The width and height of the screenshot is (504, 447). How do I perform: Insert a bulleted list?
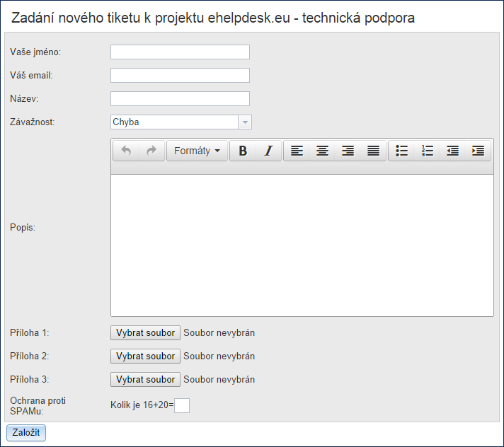[401, 151]
